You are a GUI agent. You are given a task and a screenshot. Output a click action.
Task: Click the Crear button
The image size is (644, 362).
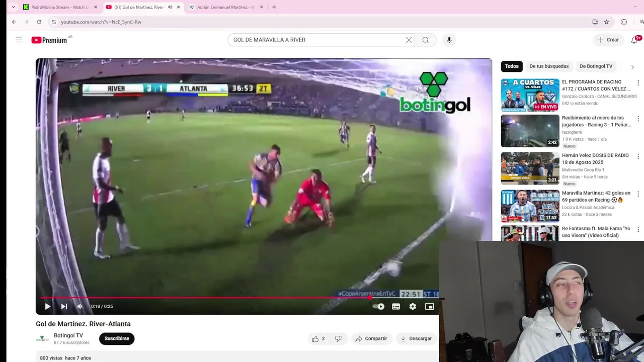pyautogui.click(x=608, y=40)
